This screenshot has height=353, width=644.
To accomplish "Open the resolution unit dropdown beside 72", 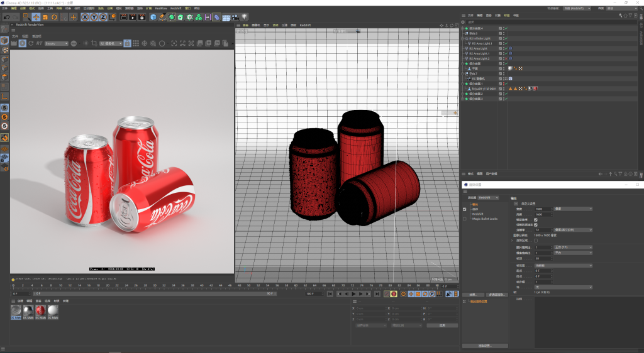I will (x=574, y=230).
